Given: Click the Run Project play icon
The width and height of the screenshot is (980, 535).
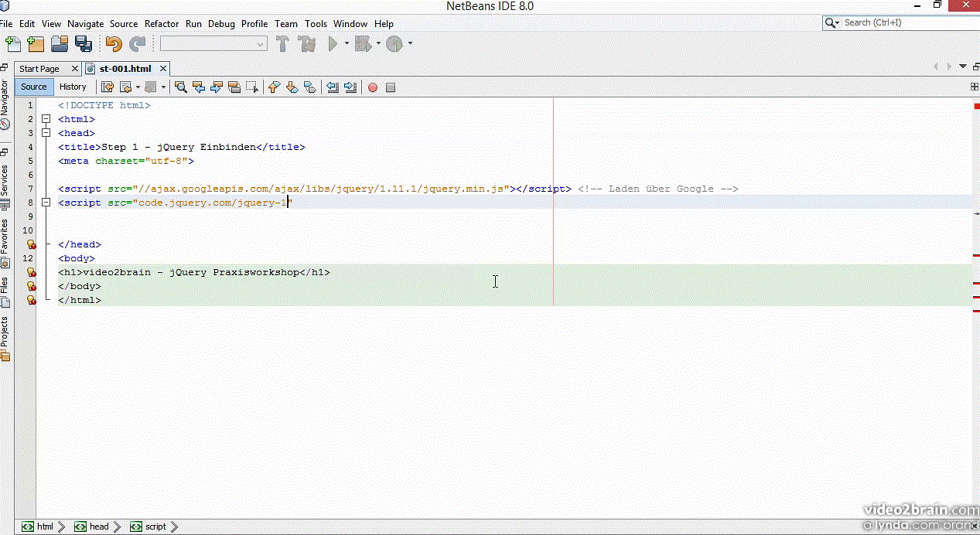Looking at the screenshot, I should (x=333, y=44).
